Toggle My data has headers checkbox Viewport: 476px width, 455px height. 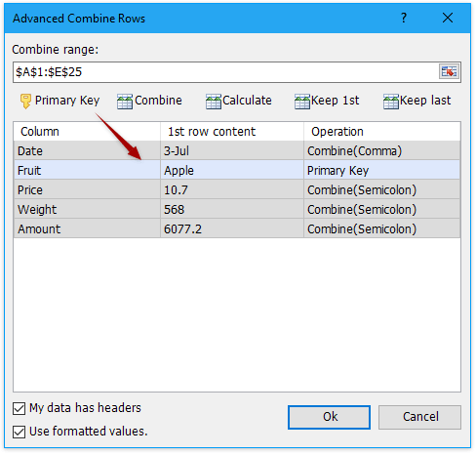(x=20, y=408)
